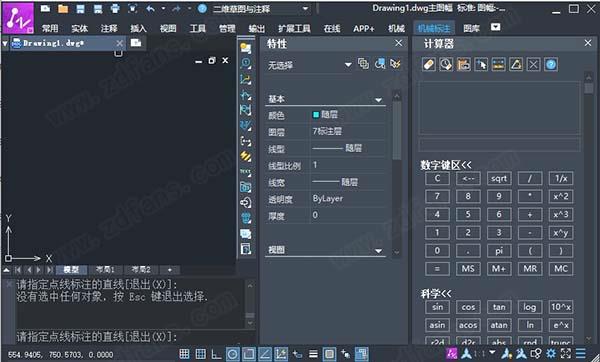The height and width of the screenshot is (362, 600).
Task: Toggle ortho mode in status bar
Action: [216, 354]
